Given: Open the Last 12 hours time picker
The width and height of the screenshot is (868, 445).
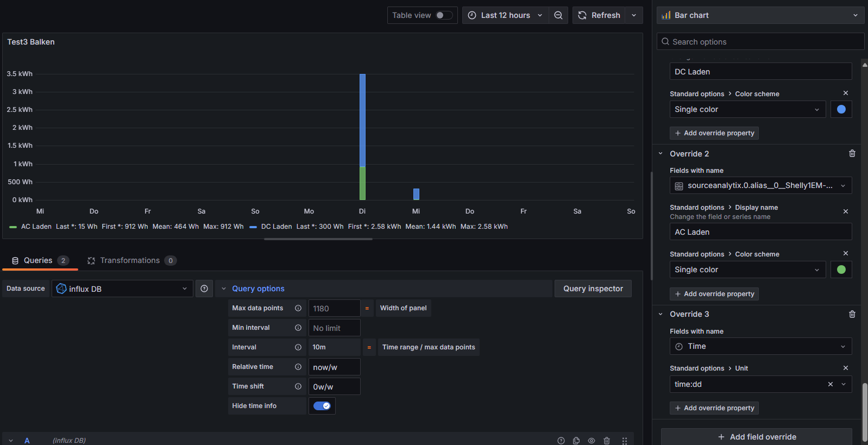Looking at the screenshot, I should click(x=505, y=15).
